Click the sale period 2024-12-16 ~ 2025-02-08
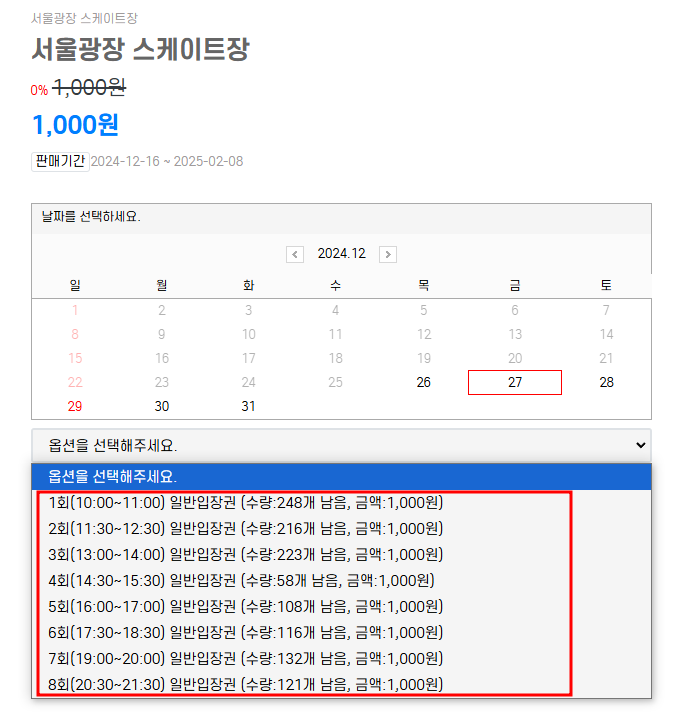The height and width of the screenshot is (719, 689). (167, 161)
